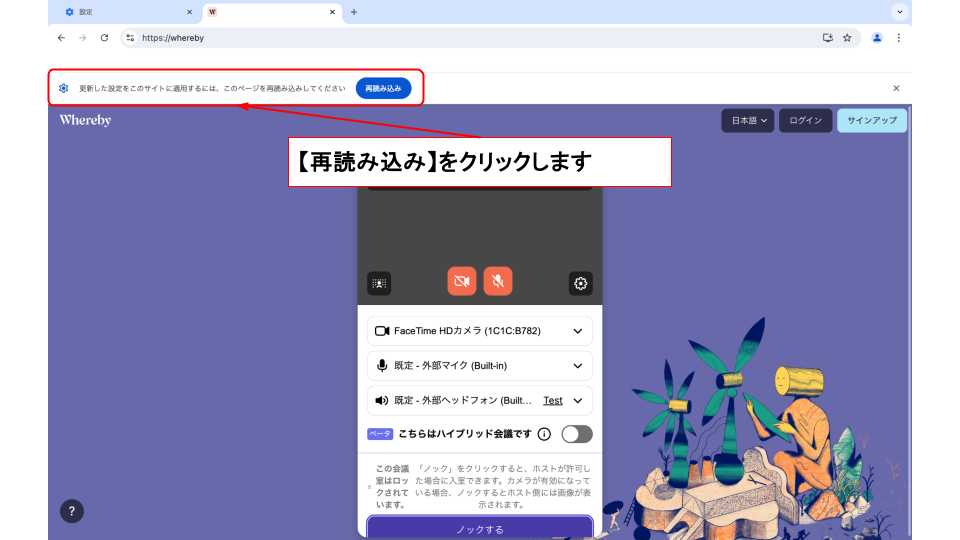This screenshot has height=540, width=960.
Task: Toggle the camera off/on button
Action: tap(461, 282)
